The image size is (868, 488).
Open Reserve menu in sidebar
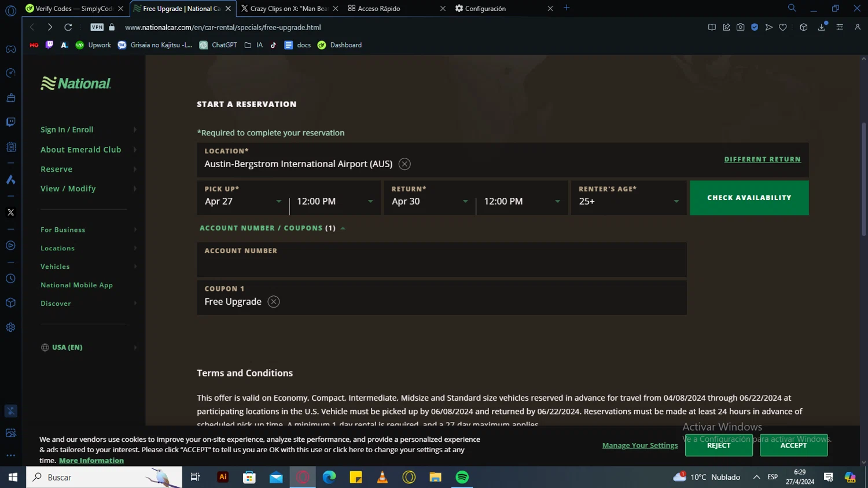(89, 169)
